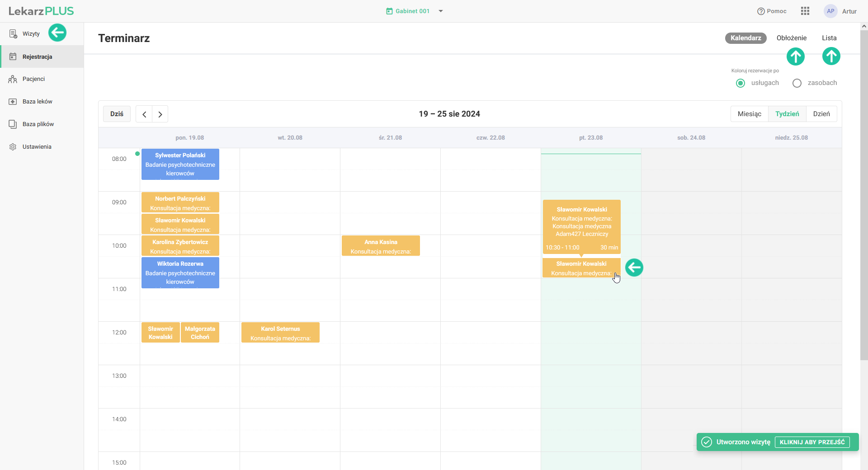Select the 'usługach' coloring radio button

point(741,83)
